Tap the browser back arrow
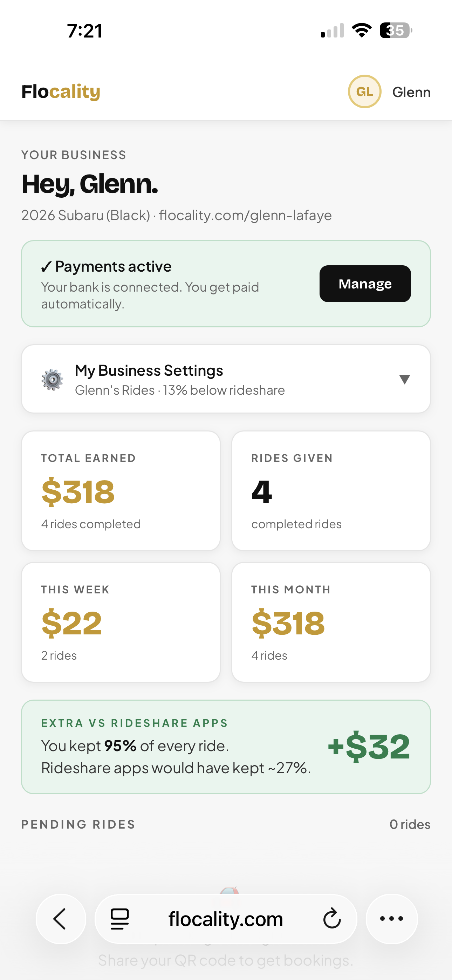This screenshot has width=452, height=980. tap(61, 919)
